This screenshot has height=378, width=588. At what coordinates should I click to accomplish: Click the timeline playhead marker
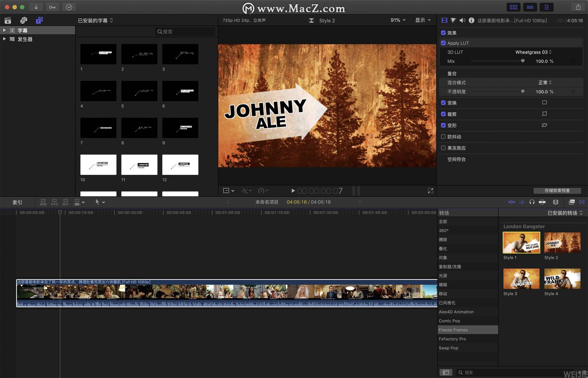[x=60, y=212]
